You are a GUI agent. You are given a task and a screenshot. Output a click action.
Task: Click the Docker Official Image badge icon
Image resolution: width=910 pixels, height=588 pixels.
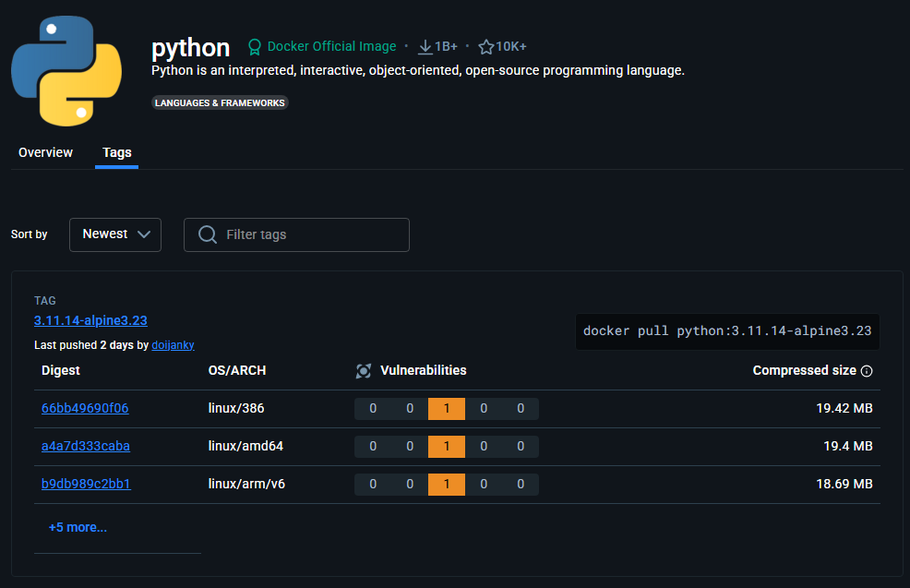coord(254,46)
